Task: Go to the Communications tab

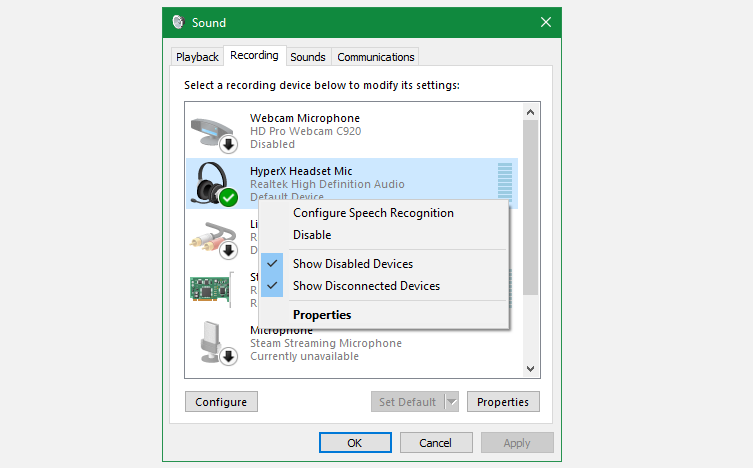Action: tap(376, 57)
